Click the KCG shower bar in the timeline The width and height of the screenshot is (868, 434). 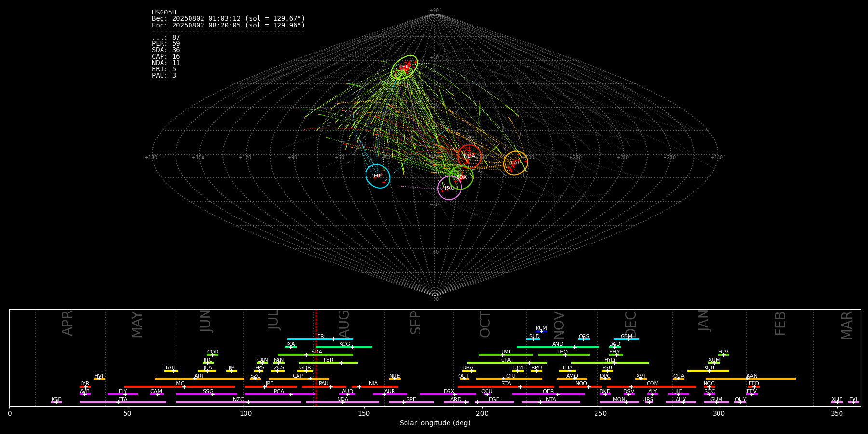344,347
